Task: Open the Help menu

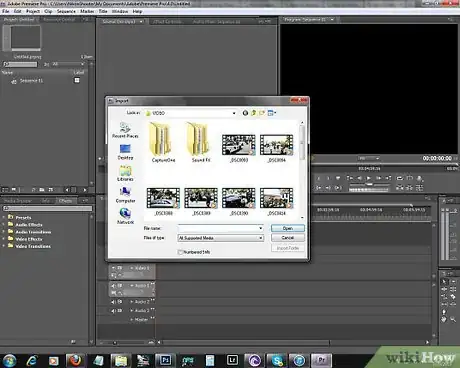Action: coord(137,11)
